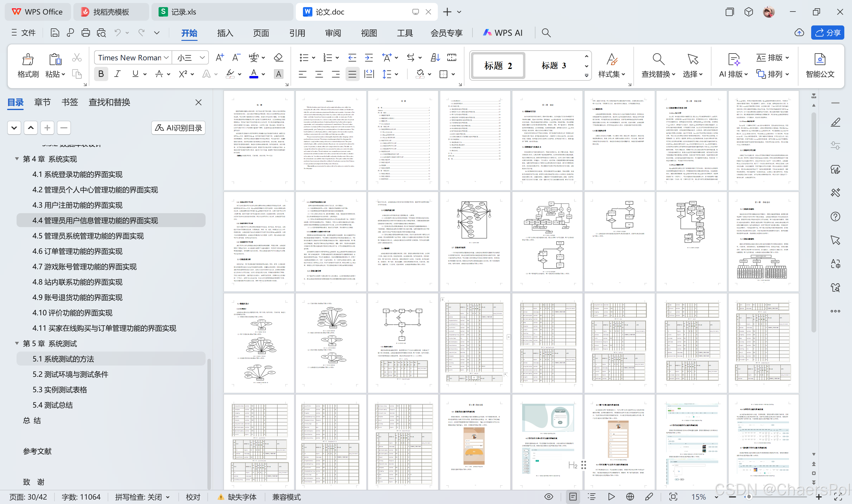This screenshot has height=504, width=852.
Task: Click the more options dots in right sidebar
Action: [x=835, y=311]
